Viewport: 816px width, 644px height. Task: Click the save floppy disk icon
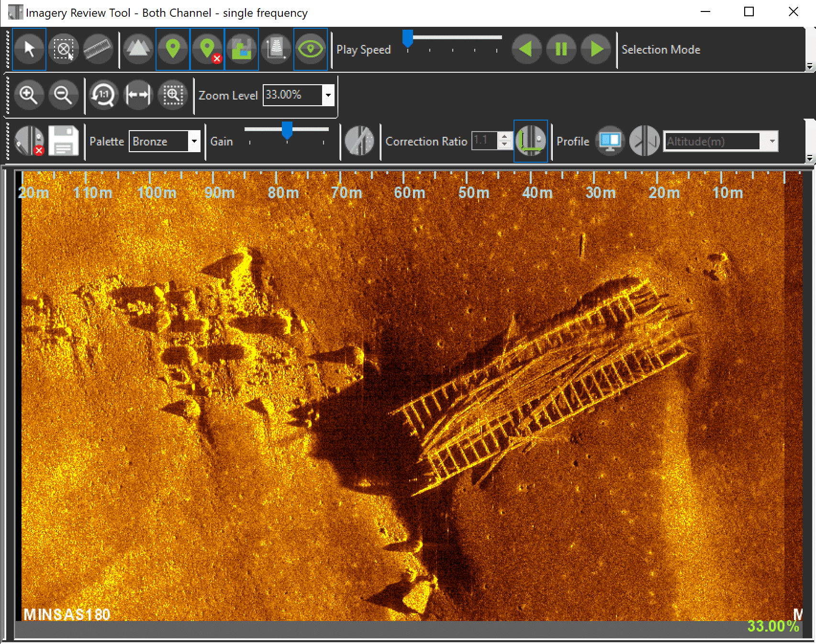(x=63, y=141)
